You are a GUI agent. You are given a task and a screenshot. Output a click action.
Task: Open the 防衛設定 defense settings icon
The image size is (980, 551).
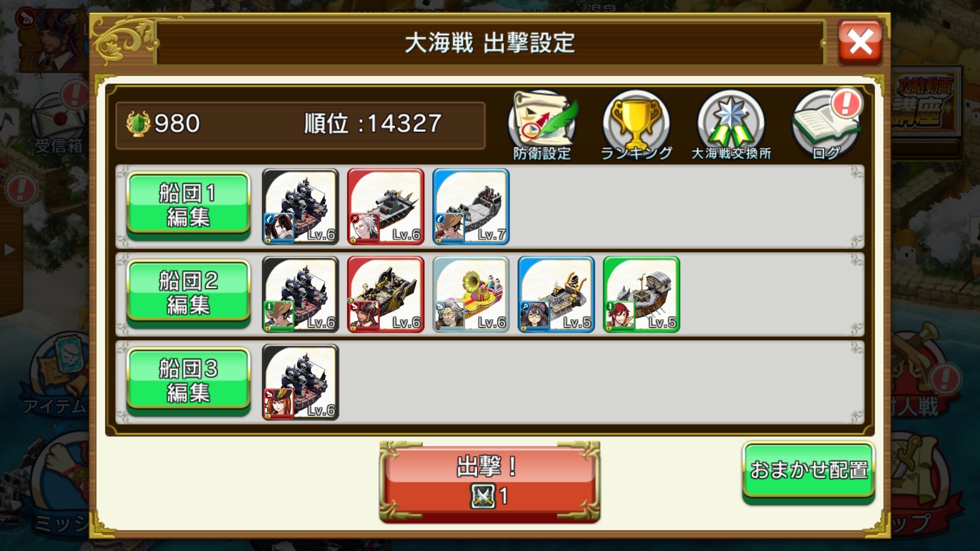(542, 125)
